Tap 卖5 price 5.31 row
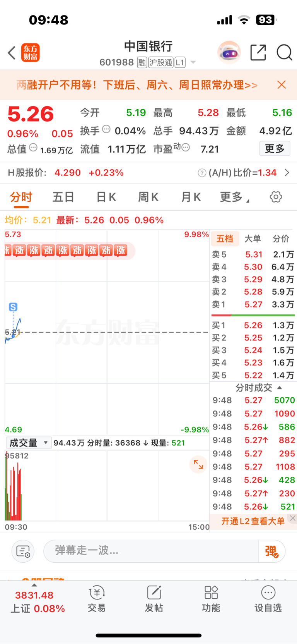297x644 pixels. click(253, 254)
